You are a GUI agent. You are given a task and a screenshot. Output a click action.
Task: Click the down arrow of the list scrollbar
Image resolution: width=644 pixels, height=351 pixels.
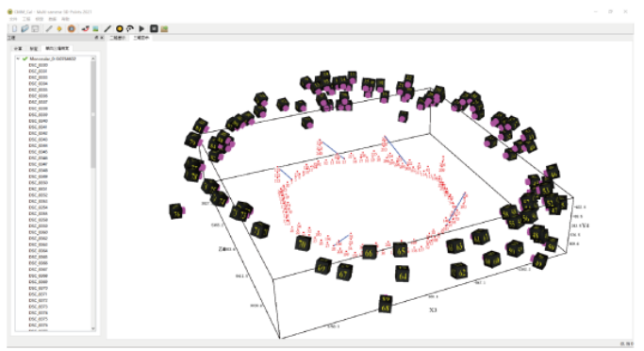pyautogui.click(x=93, y=328)
